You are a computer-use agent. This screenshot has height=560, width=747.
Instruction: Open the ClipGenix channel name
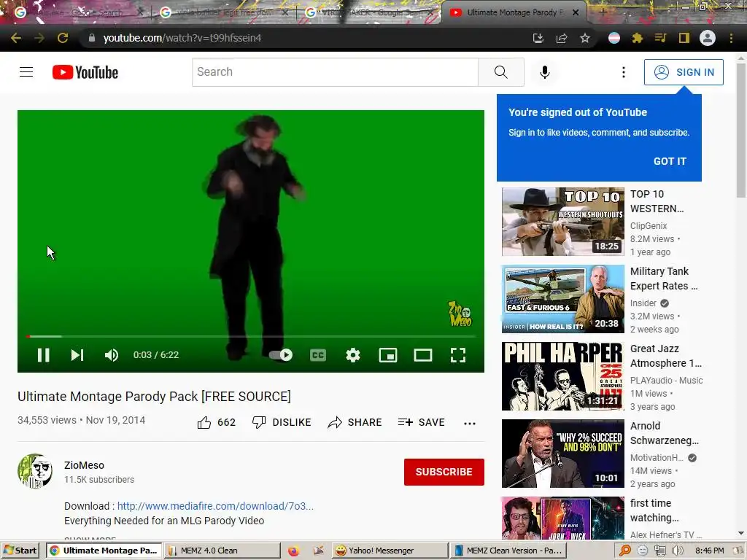tap(649, 226)
